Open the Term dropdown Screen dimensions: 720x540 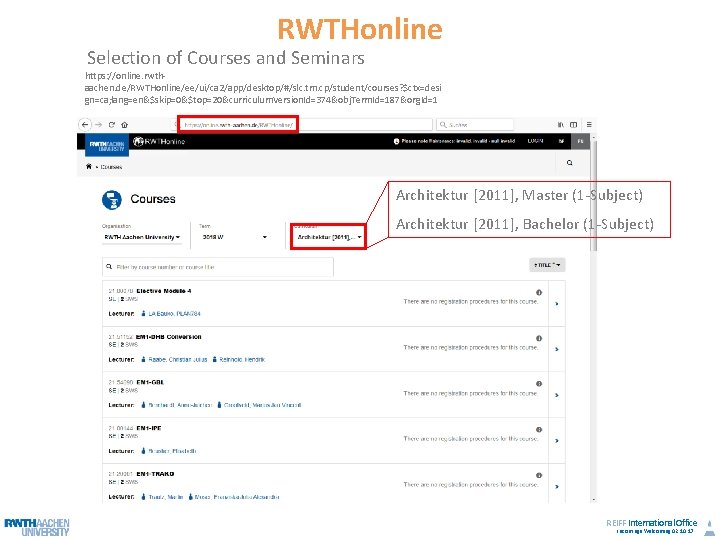pyautogui.click(x=234, y=237)
